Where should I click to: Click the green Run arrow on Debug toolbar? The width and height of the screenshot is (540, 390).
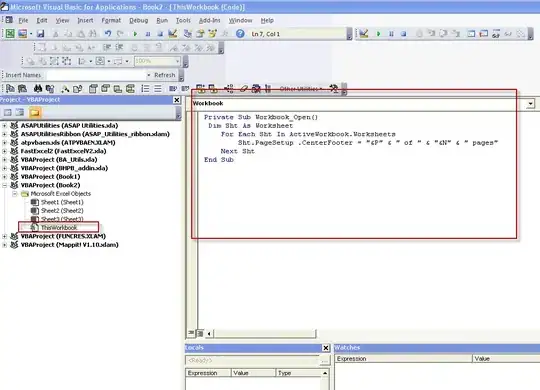tap(378, 34)
